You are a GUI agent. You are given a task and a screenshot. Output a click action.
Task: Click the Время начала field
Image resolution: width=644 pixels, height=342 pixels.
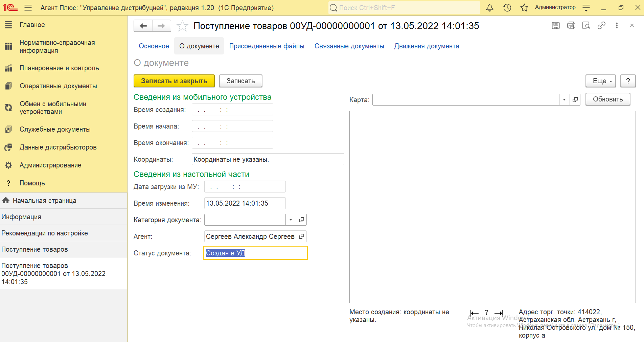(x=232, y=126)
